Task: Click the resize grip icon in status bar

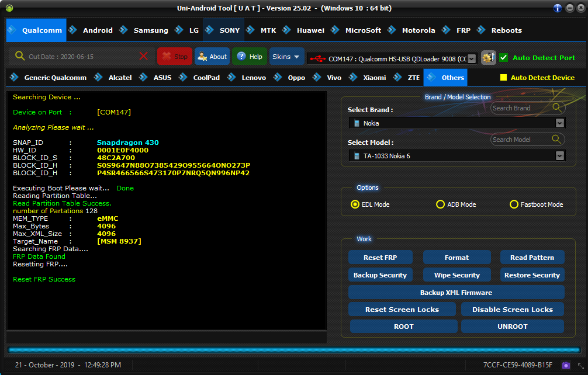Action: [580, 366]
